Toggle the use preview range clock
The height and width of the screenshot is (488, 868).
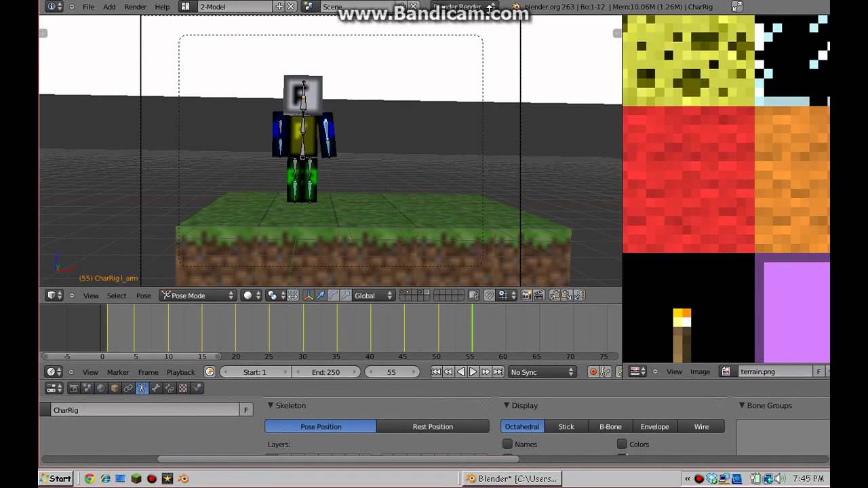(x=210, y=372)
